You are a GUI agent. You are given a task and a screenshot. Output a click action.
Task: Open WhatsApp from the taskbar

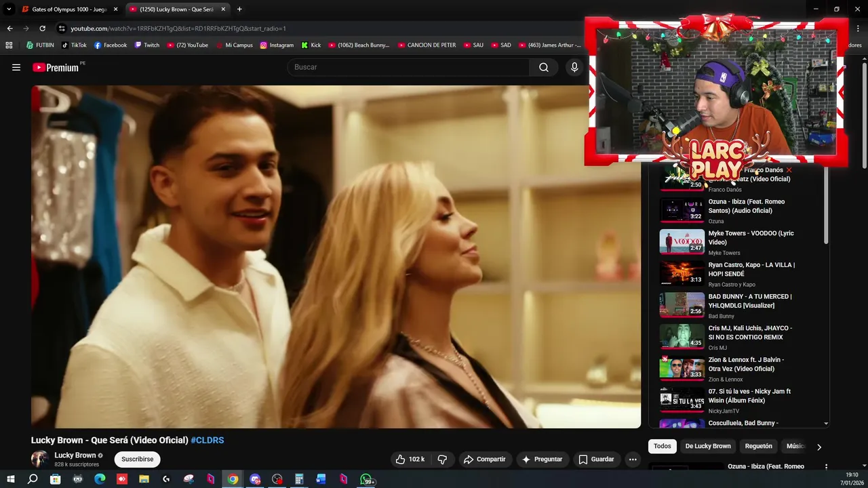point(367,479)
